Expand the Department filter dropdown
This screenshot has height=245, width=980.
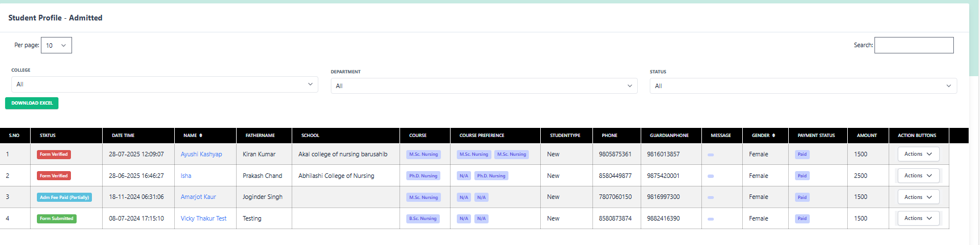tap(483, 86)
